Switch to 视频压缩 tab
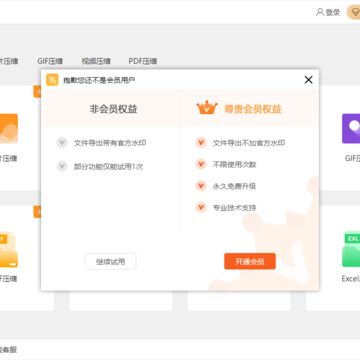 [x=96, y=61]
